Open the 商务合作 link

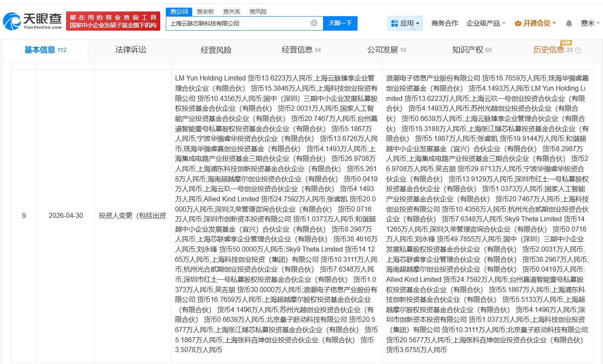tap(444, 23)
